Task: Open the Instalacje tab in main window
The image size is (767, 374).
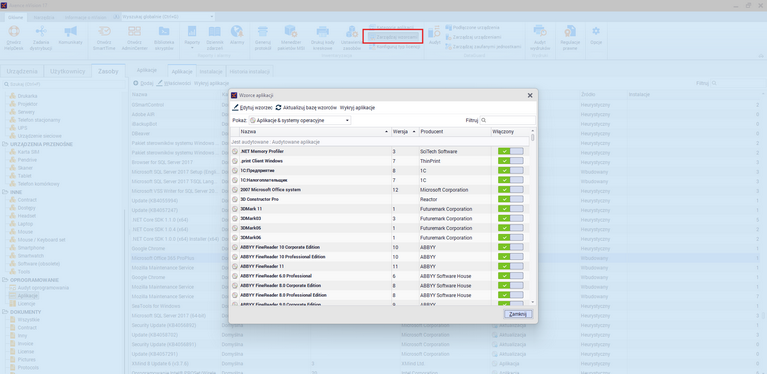Action: [211, 71]
